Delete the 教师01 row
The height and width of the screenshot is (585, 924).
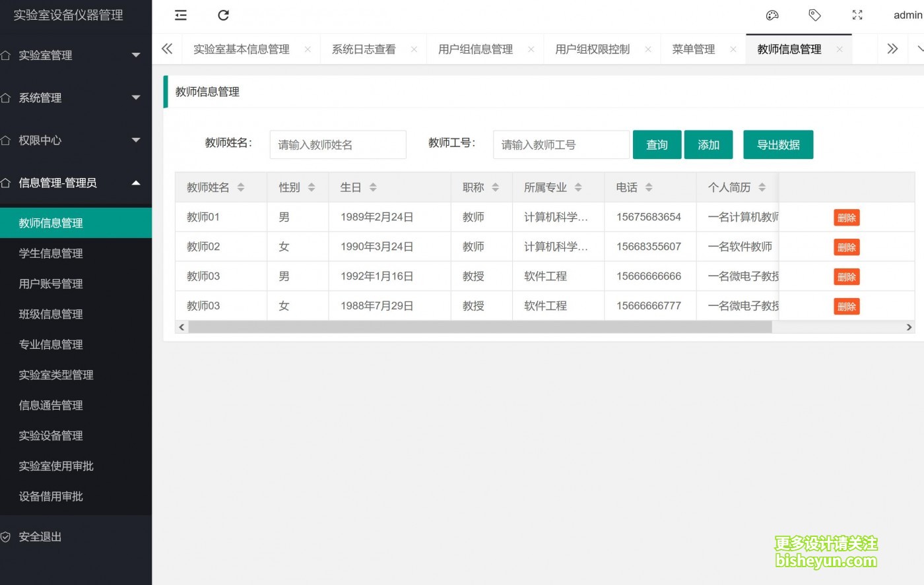[x=847, y=218]
